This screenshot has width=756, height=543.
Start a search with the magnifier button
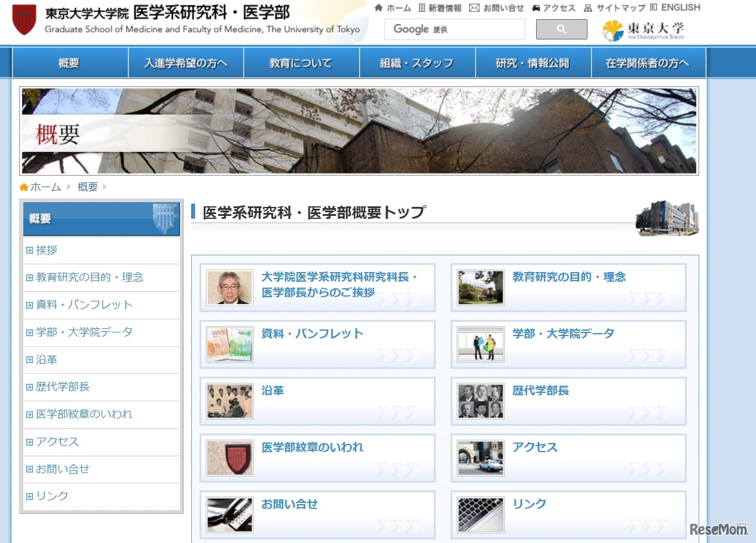pyautogui.click(x=561, y=29)
